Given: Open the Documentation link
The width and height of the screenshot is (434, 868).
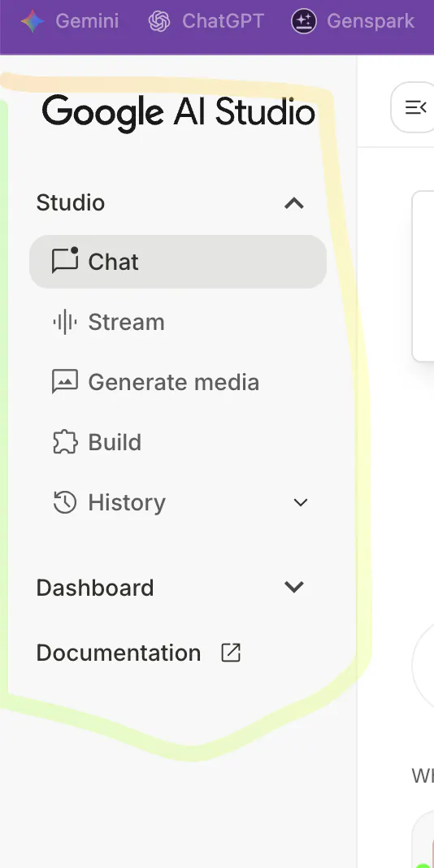Looking at the screenshot, I should (138, 653).
